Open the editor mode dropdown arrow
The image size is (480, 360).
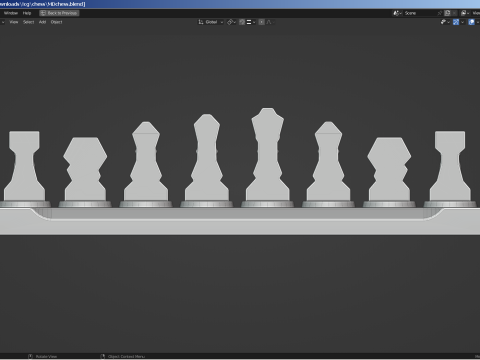pos(3,22)
